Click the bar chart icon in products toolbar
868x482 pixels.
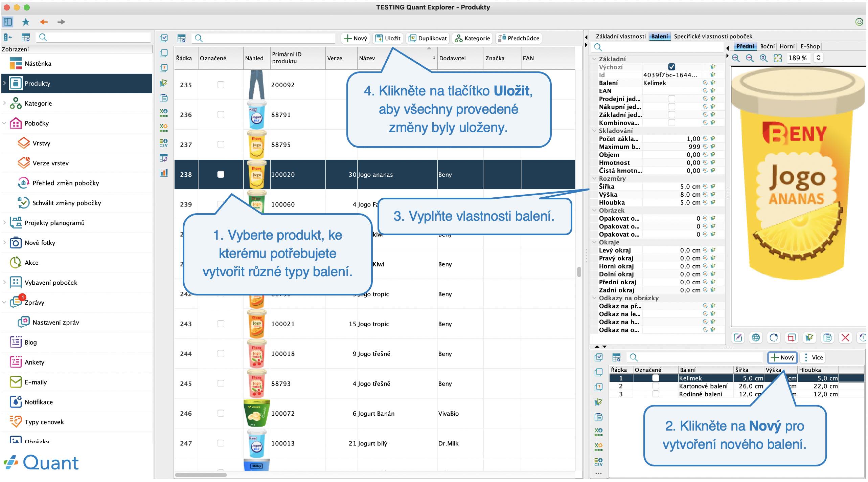click(164, 173)
